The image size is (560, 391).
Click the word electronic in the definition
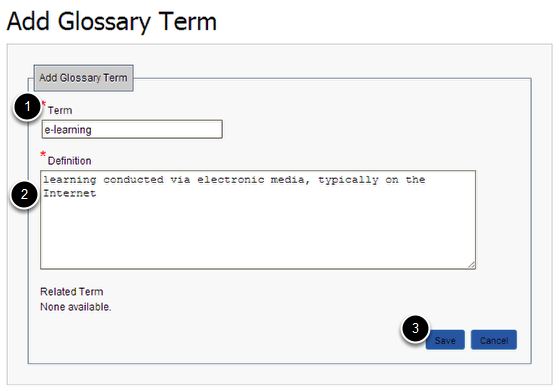coord(231,180)
